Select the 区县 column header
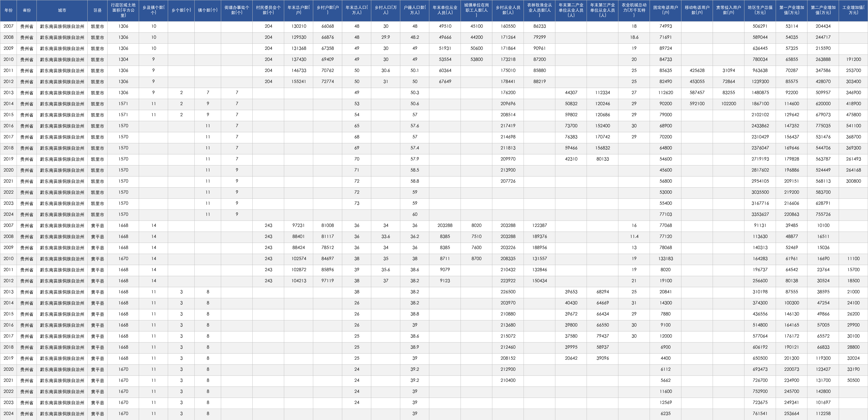 tap(97, 11)
